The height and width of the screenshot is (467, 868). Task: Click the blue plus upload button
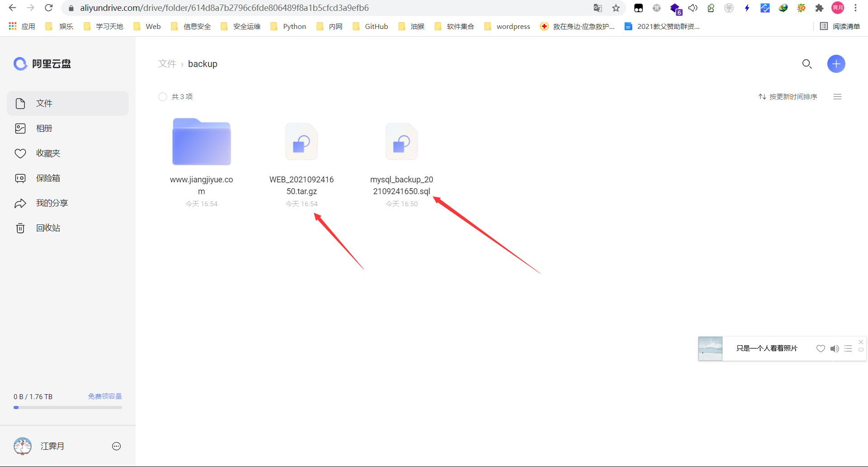click(x=836, y=64)
